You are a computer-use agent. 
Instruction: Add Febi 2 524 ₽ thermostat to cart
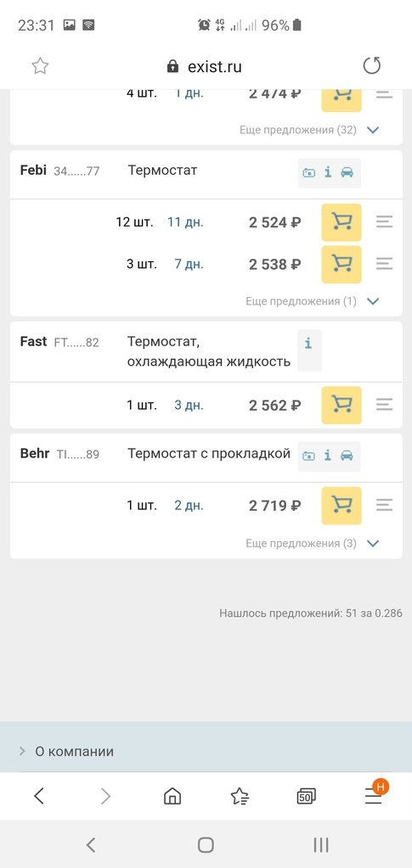tap(341, 222)
